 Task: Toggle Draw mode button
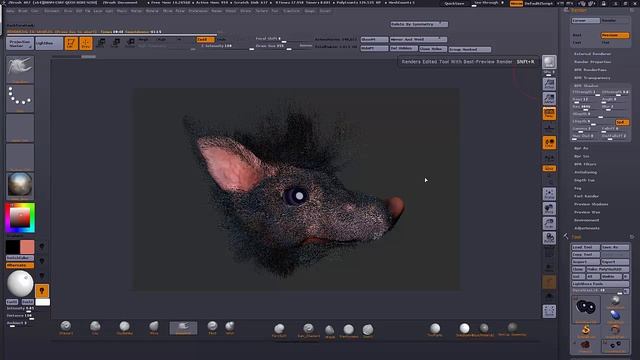(86, 43)
